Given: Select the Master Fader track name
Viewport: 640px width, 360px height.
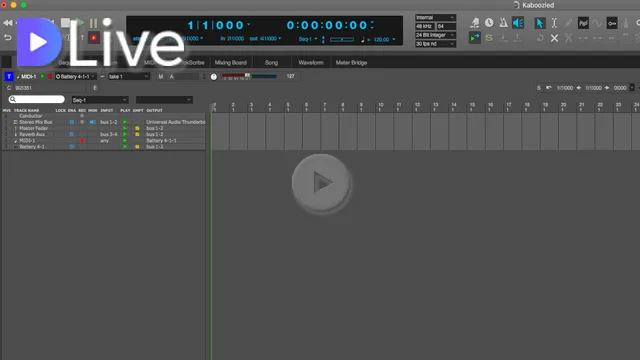Looking at the screenshot, I should pos(33,128).
